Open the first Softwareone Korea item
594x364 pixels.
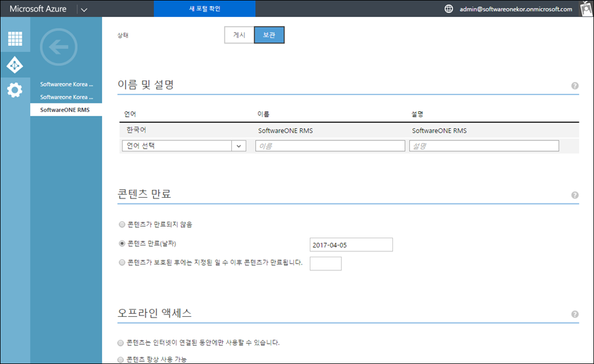66,84
